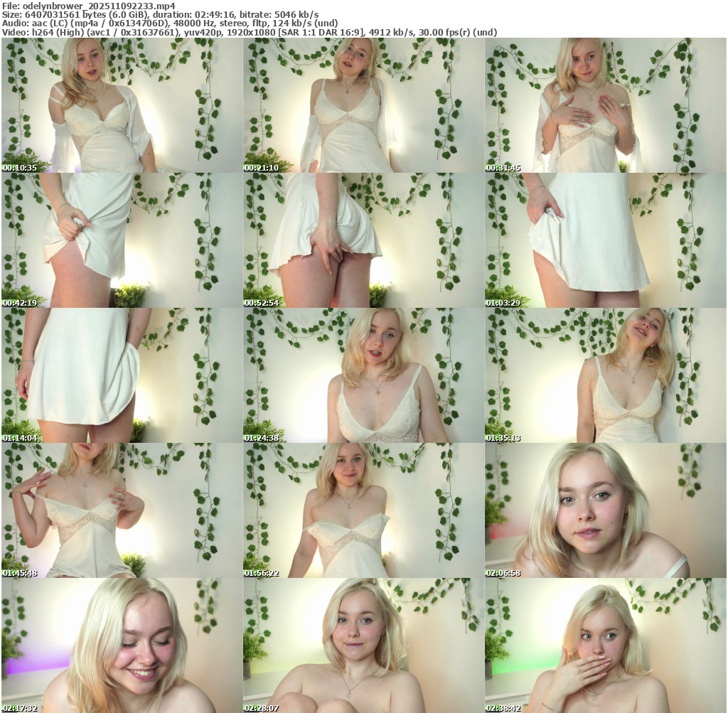Open the 02:17:32 thumbnail
The image size is (728, 713).
(122, 645)
